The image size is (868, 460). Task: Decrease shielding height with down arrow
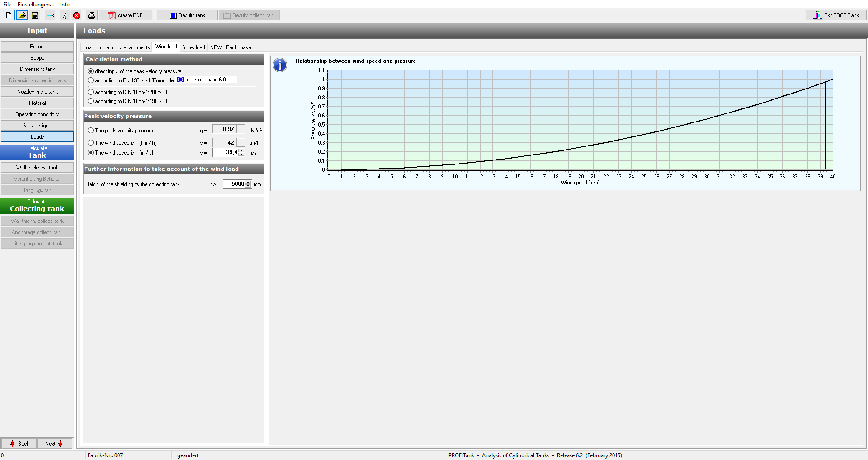248,186
